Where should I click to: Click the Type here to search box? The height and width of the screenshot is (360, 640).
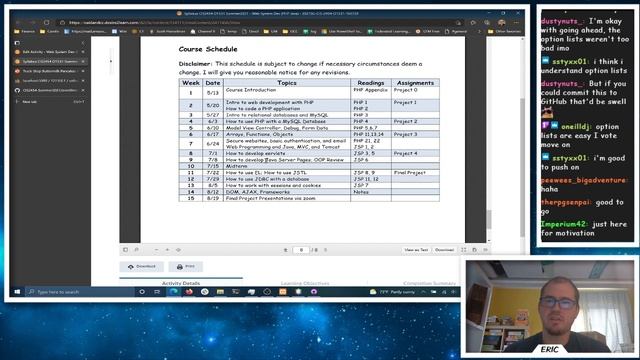pos(80,292)
